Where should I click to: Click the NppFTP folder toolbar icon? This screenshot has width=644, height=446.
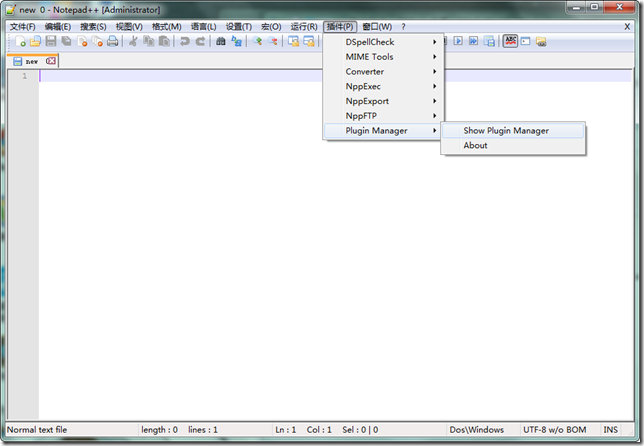(x=541, y=41)
